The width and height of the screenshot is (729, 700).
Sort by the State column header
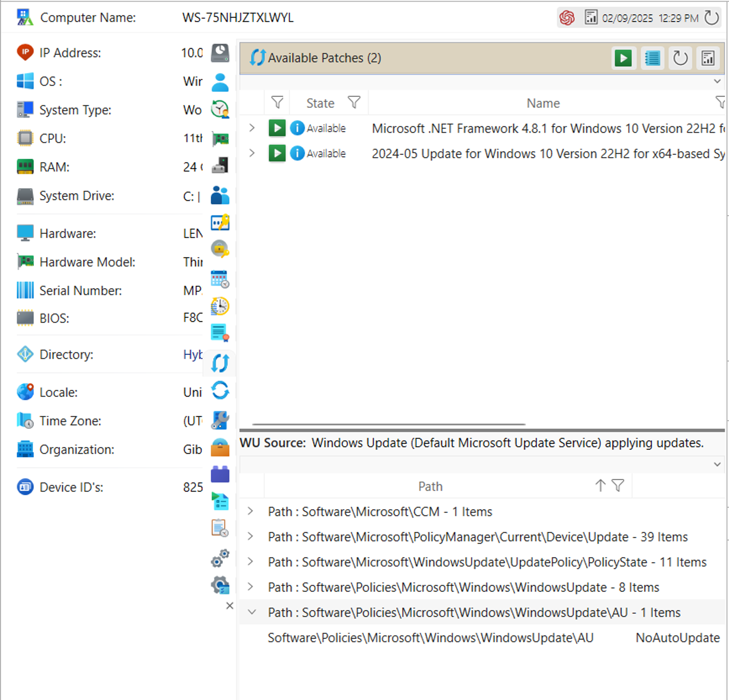pos(320,103)
